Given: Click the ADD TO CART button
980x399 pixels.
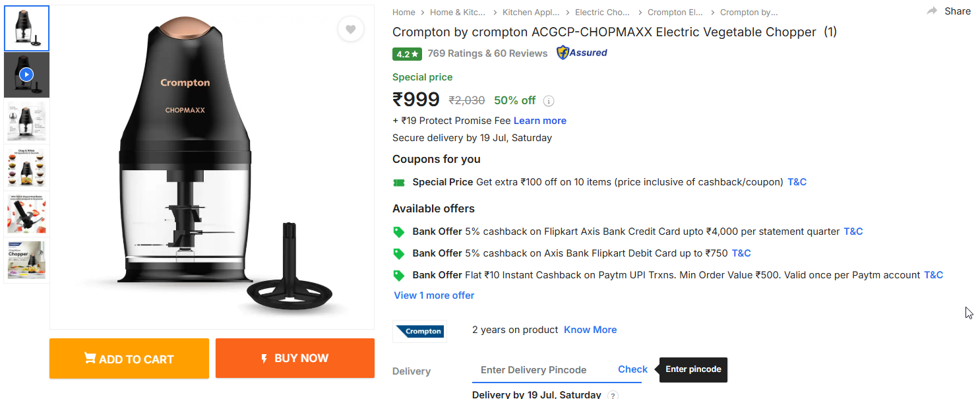Looking at the screenshot, I should 129,359.
